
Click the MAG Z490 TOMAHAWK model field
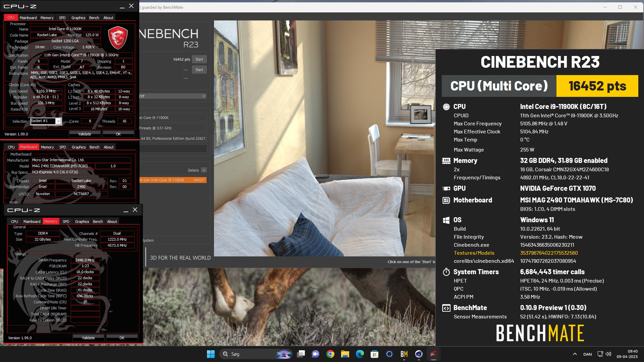click(63, 166)
